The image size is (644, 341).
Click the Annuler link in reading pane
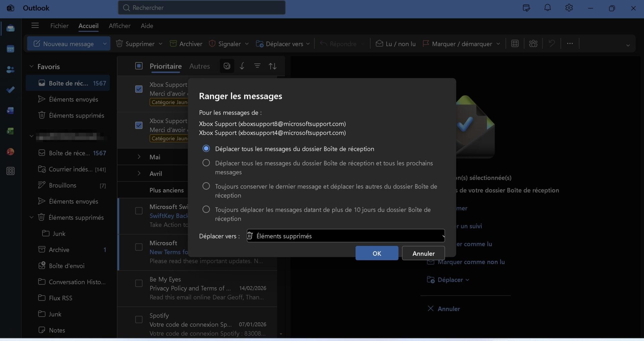pos(444,308)
